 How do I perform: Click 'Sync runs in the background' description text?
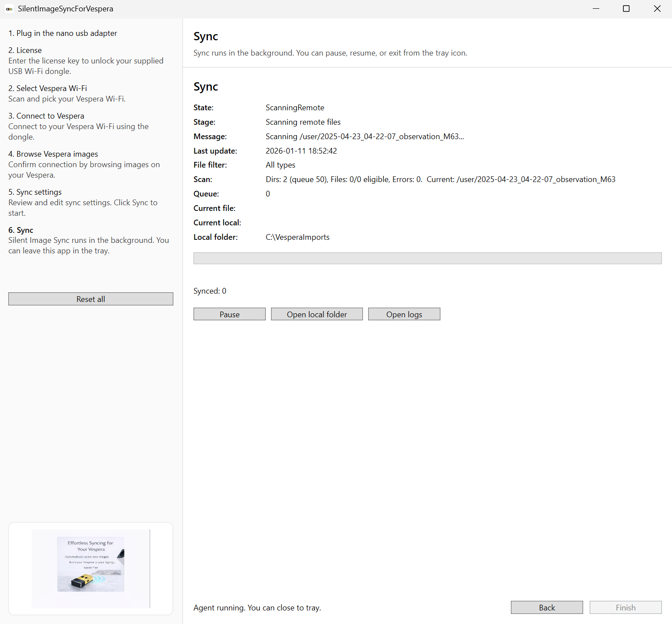pyautogui.click(x=330, y=53)
